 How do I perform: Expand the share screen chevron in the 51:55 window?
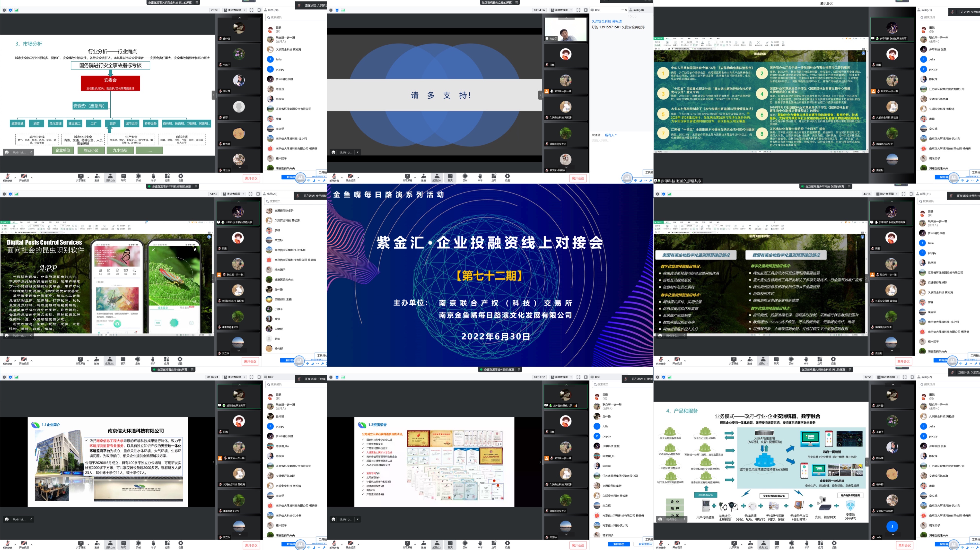pyautogui.click(x=88, y=360)
